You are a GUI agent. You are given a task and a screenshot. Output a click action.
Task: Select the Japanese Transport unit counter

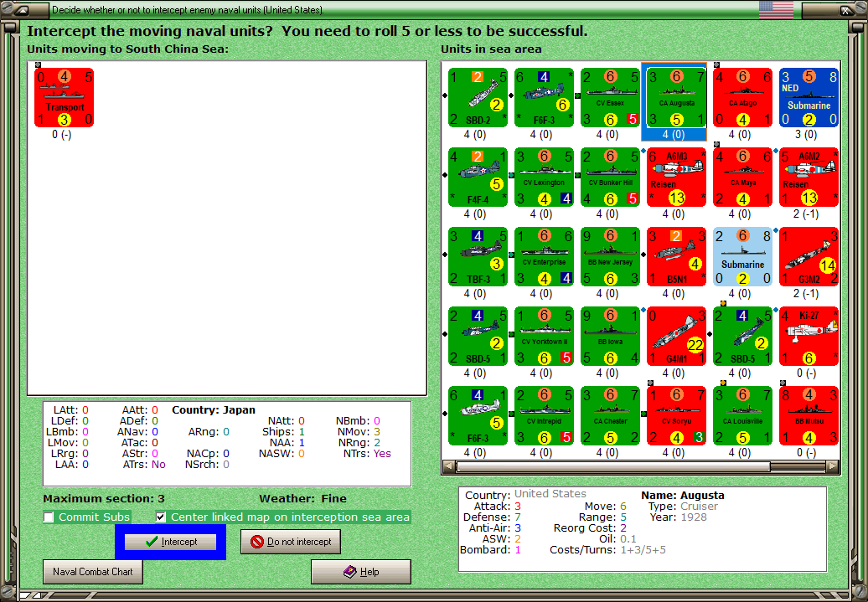65,97
